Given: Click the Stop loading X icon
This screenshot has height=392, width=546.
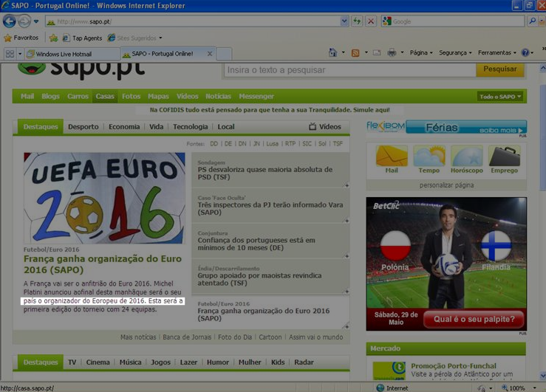Looking at the screenshot, I should pos(371,21).
